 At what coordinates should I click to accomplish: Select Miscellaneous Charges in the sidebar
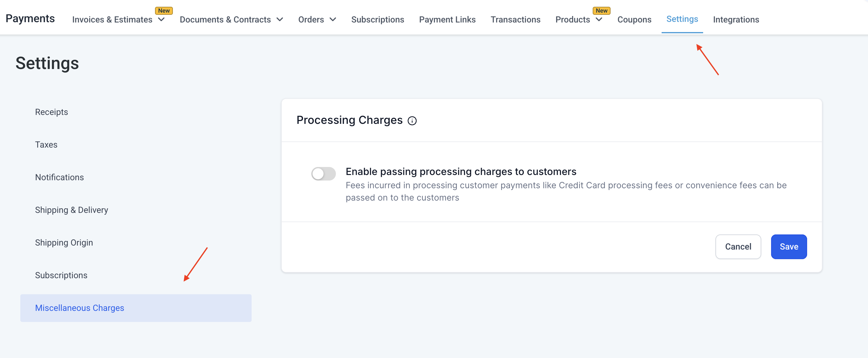pyautogui.click(x=80, y=308)
